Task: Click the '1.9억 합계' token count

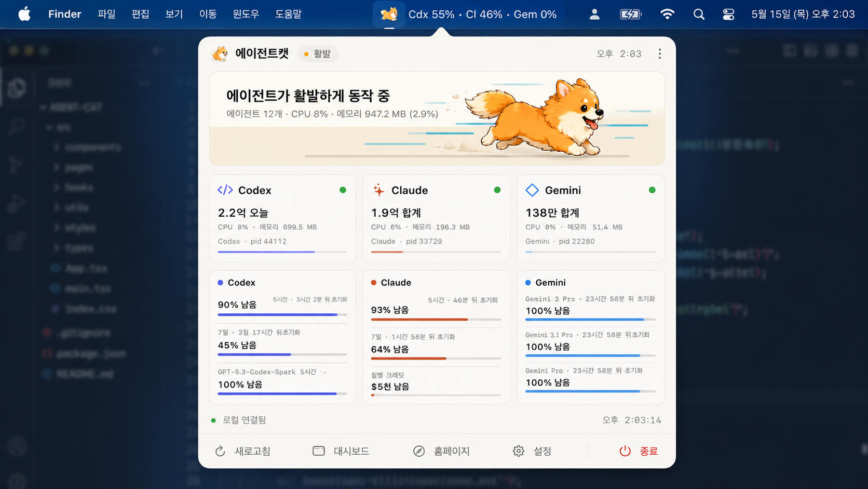Action: click(396, 213)
